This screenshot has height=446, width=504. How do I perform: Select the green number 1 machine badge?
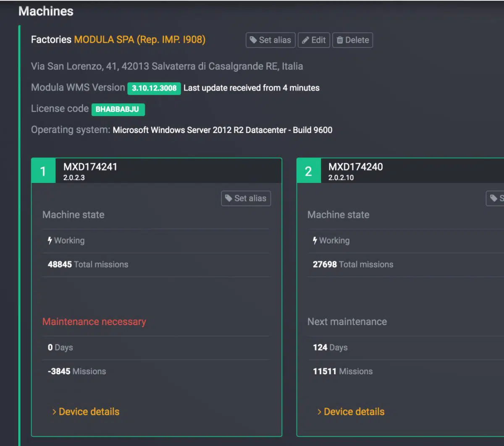pyautogui.click(x=43, y=171)
